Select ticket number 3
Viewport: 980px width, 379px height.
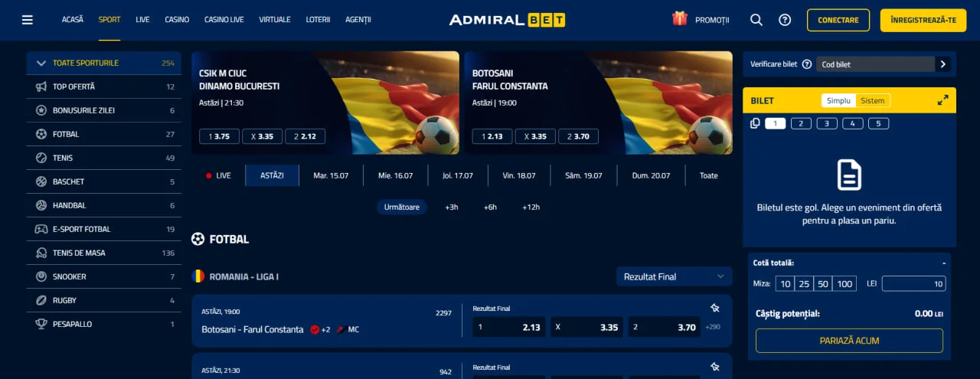(827, 123)
